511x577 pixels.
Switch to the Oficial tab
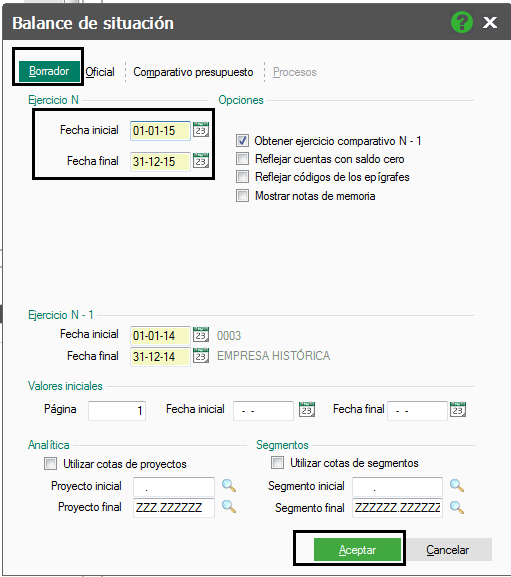(x=100, y=72)
